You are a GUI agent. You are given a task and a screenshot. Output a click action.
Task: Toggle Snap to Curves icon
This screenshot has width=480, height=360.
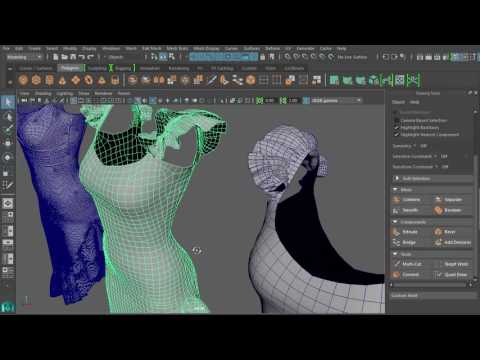coord(296,57)
